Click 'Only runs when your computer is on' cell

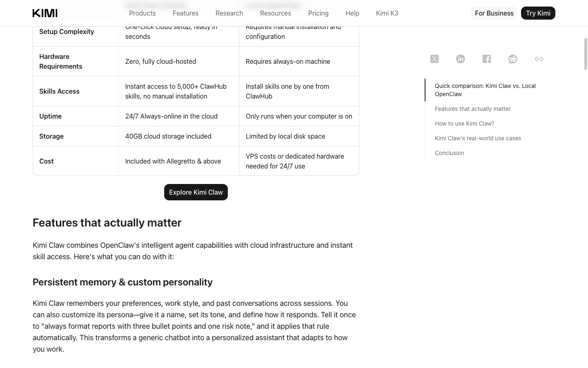click(299, 116)
